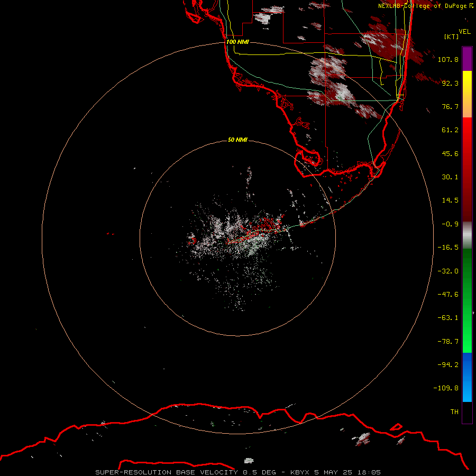The height and width of the screenshot is (476, 476).
Task: Click the -16.5 velocity scale value
Action: [x=448, y=248]
